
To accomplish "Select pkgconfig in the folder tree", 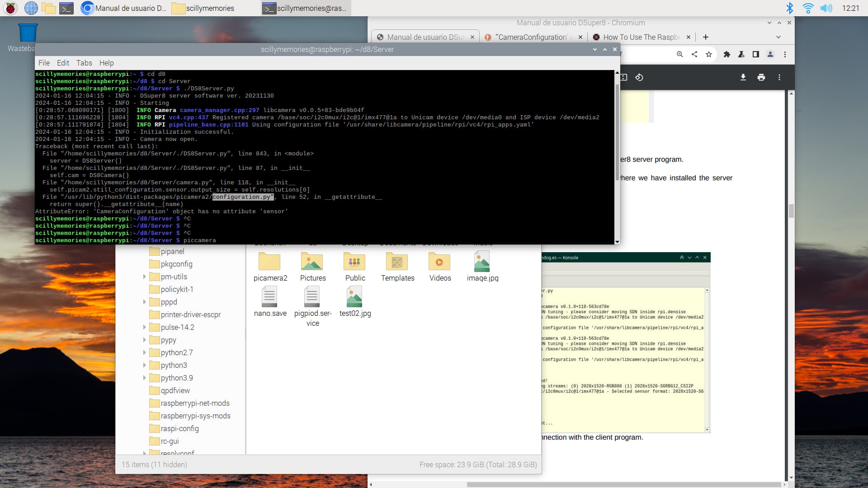I will point(176,264).
